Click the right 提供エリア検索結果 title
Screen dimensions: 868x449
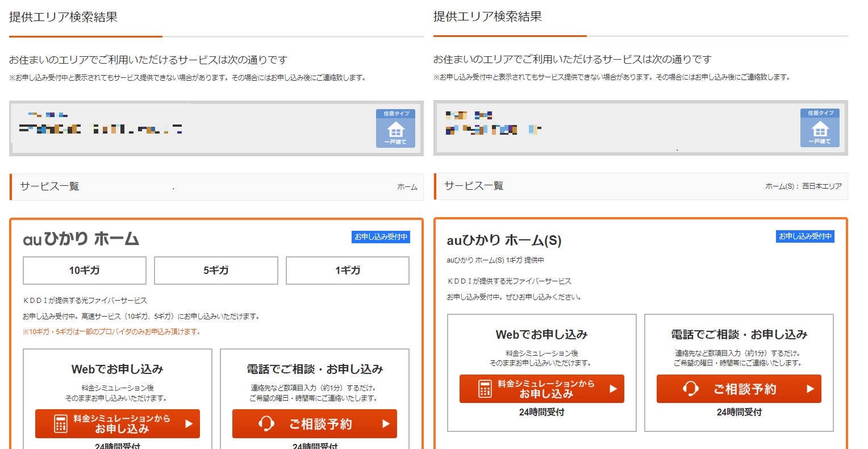[x=487, y=16]
